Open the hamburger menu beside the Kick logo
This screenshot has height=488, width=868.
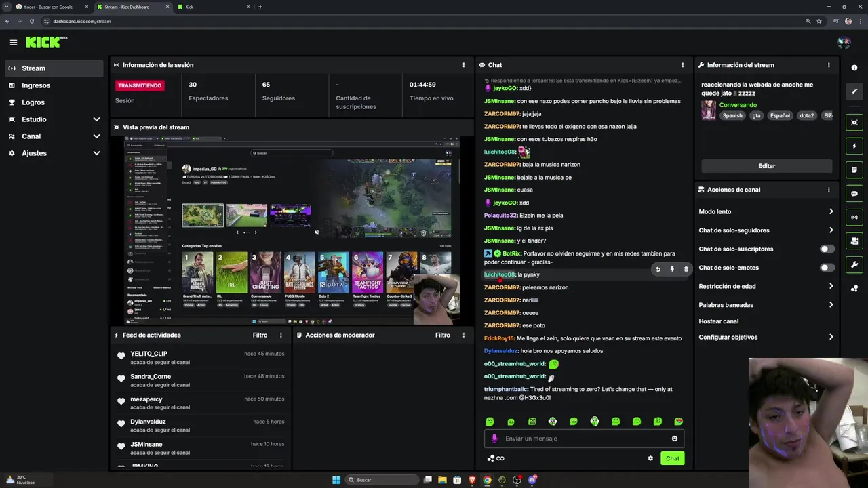(14, 42)
